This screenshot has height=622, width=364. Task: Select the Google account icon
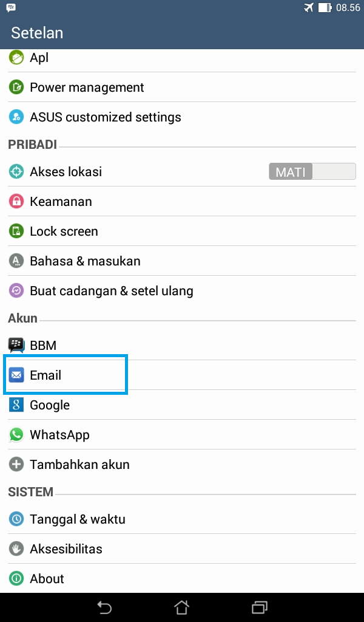click(16, 405)
